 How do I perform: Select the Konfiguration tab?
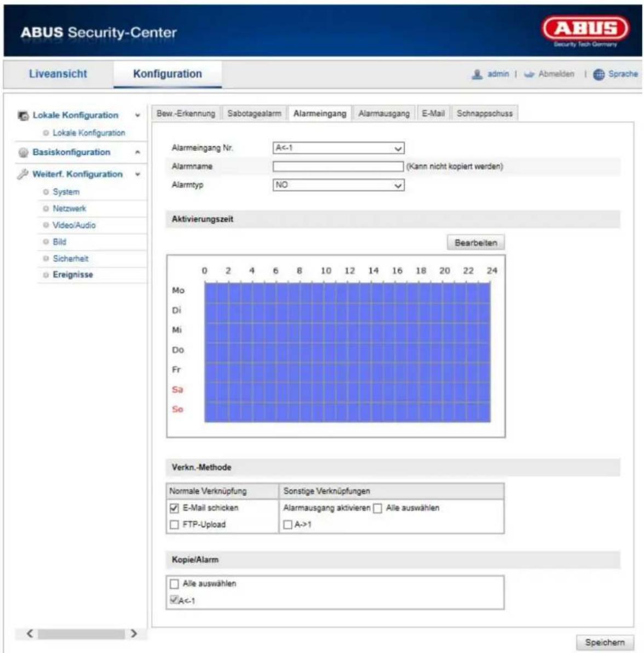(168, 74)
